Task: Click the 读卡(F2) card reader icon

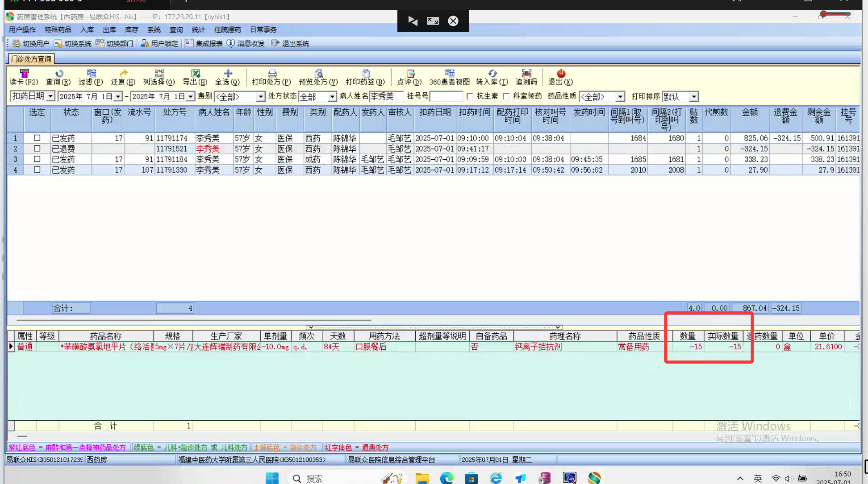Action: 24,74
